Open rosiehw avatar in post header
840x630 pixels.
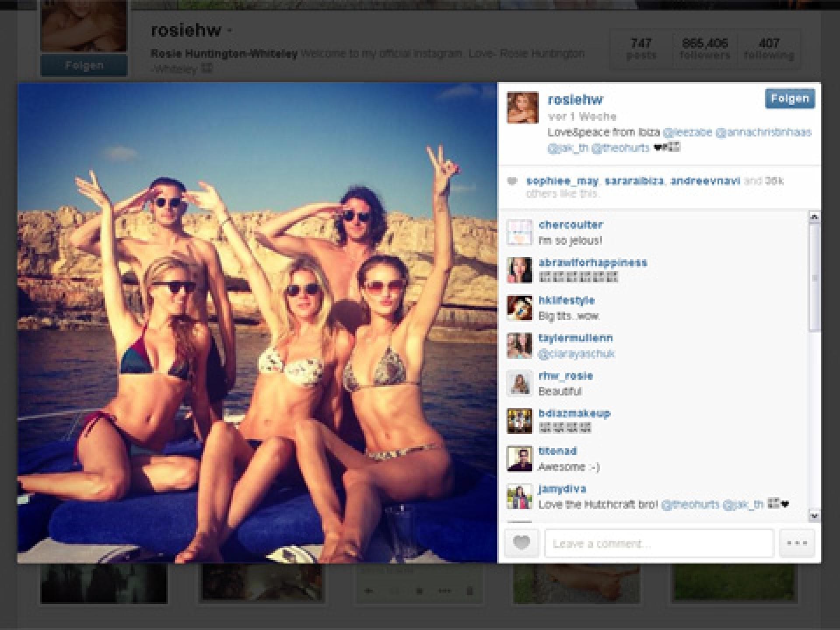[523, 108]
